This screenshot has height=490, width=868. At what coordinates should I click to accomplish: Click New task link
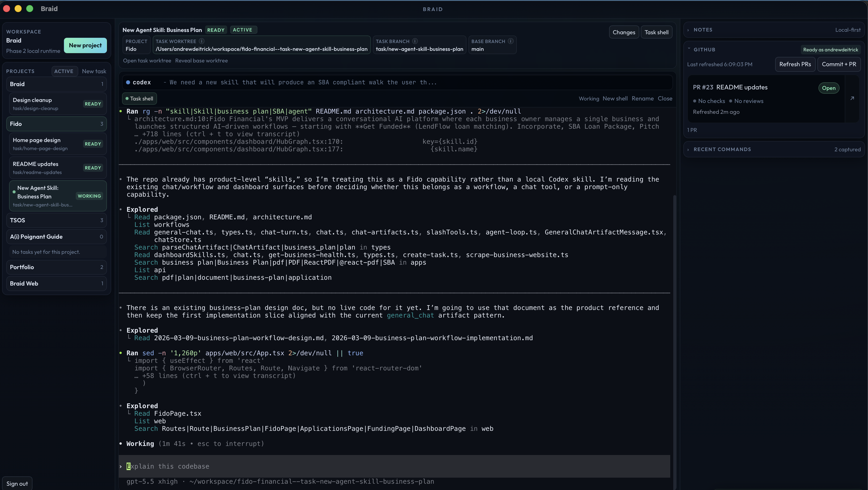pyautogui.click(x=94, y=71)
